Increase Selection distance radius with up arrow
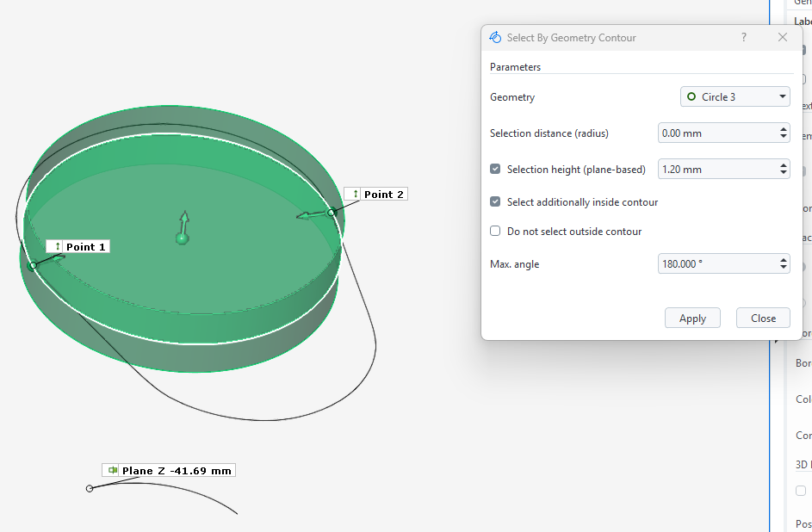The height and width of the screenshot is (532, 812). [x=783, y=130]
